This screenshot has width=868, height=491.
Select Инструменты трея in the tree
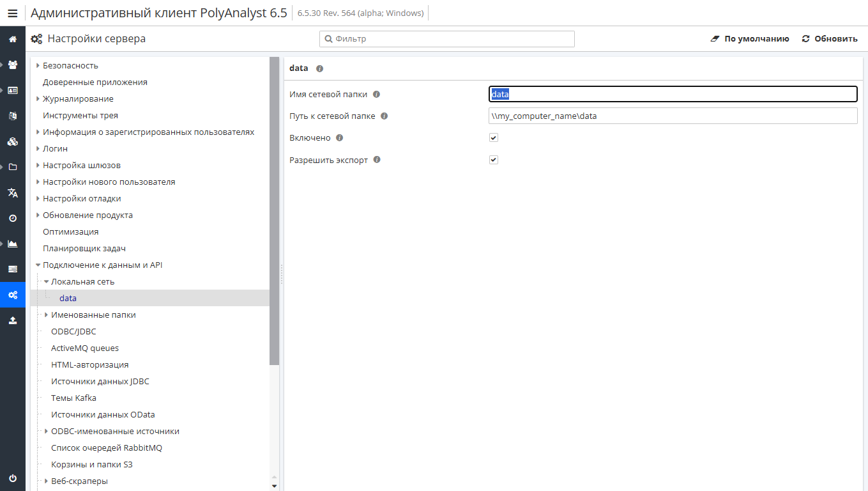click(x=80, y=115)
